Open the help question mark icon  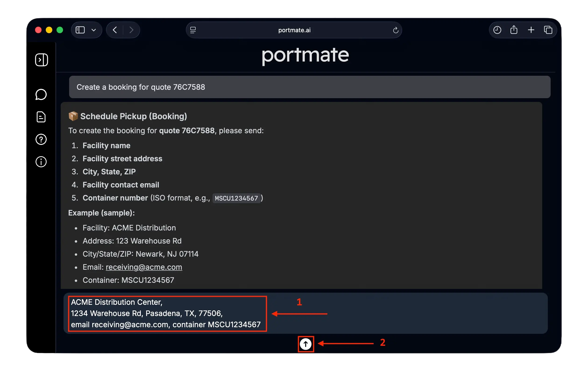pyautogui.click(x=41, y=140)
